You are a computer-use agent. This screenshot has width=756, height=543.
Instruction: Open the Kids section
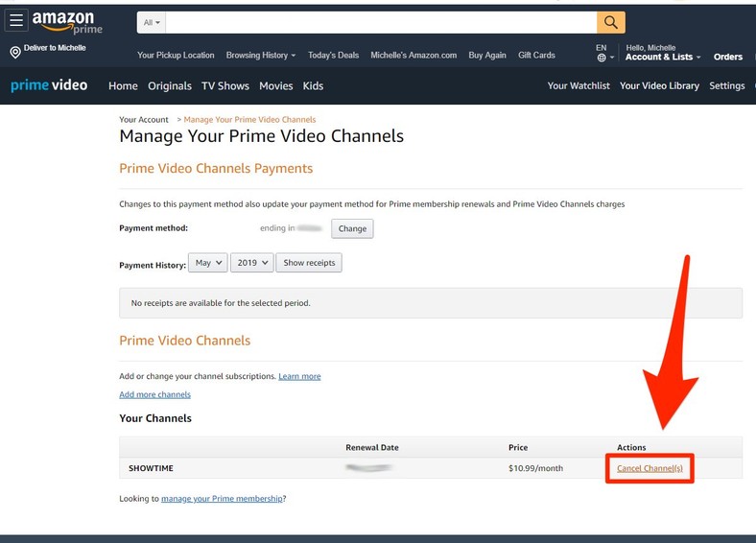click(x=313, y=85)
